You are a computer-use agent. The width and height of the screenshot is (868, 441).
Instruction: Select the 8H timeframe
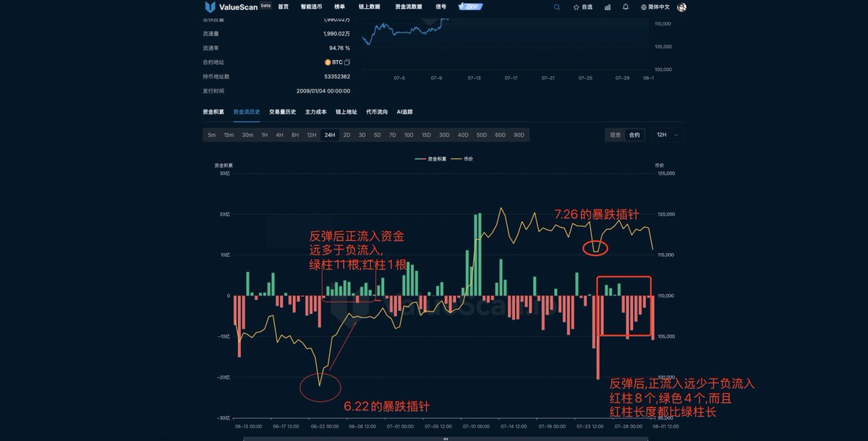pyautogui.click(x=295, y=134)
